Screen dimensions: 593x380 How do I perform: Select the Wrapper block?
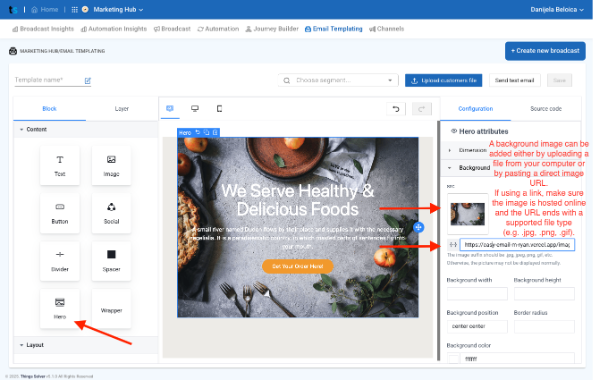[111, 309]
